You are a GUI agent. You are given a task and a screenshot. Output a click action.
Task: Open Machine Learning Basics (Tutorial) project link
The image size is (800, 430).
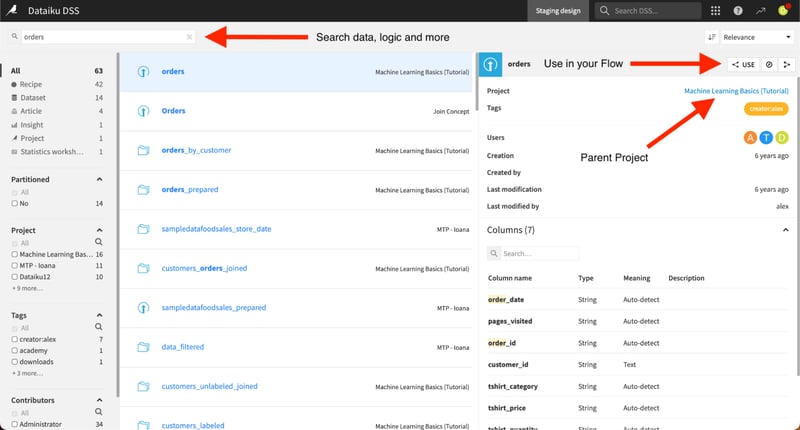click(x=735, y=91)
